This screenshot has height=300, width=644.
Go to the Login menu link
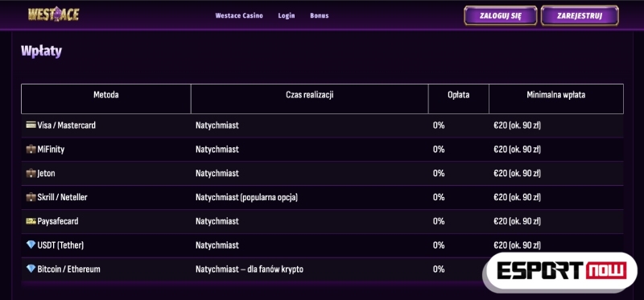(x=287, y=15)
